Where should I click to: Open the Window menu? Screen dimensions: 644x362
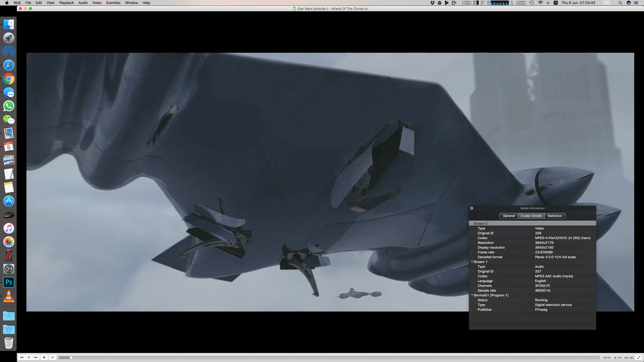click(x=131, y=3)
